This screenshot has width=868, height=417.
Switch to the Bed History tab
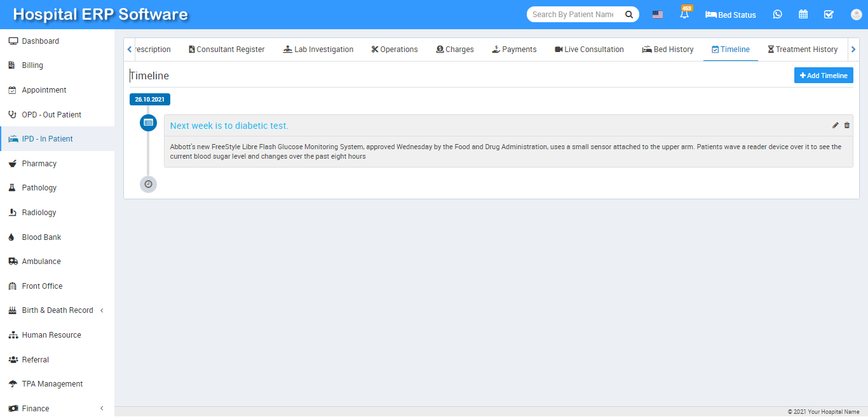pos(668,50)
